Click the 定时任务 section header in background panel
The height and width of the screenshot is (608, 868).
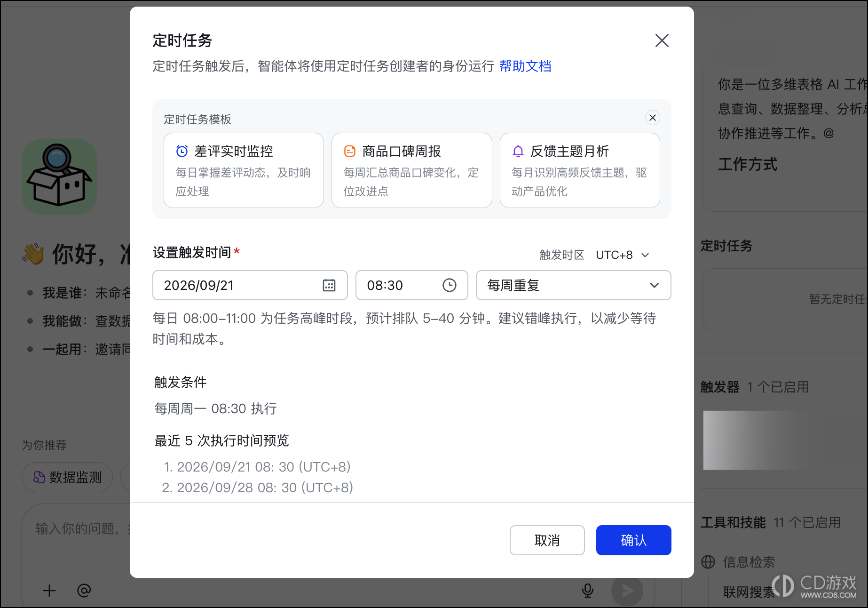pos(726,246)
